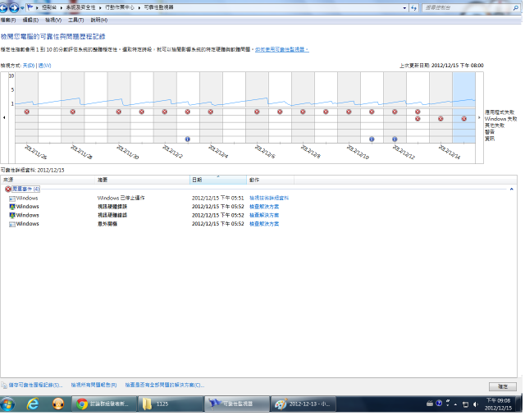The image size is (525, 420).
Task: Navigate to 控制台 in the breadcrumb
Action: coord(49,7)
